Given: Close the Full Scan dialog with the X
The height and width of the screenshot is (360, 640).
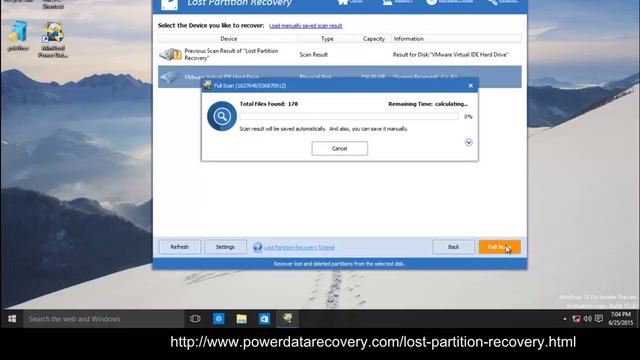Looking at the screenshot, I should 471,86.
